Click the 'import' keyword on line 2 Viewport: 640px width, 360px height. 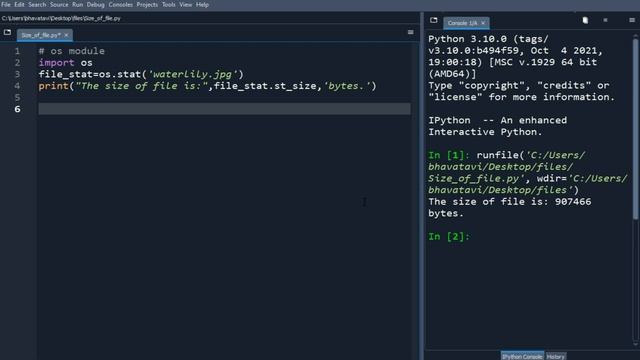[x=56, y=62]
